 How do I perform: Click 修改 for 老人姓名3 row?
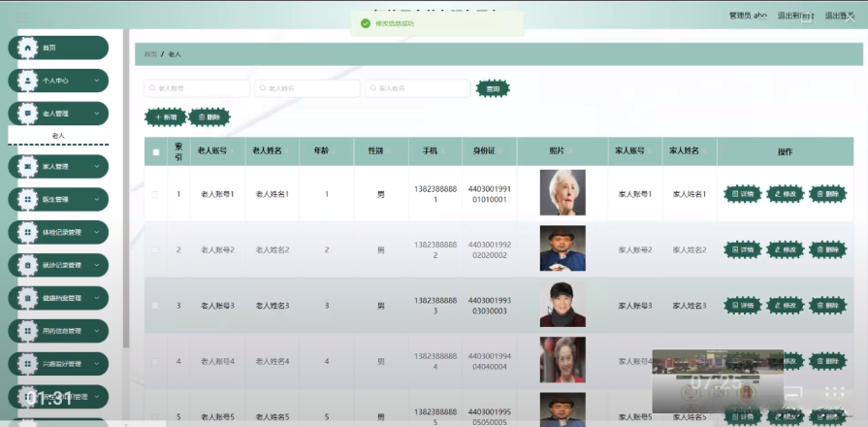click(785, 305)
